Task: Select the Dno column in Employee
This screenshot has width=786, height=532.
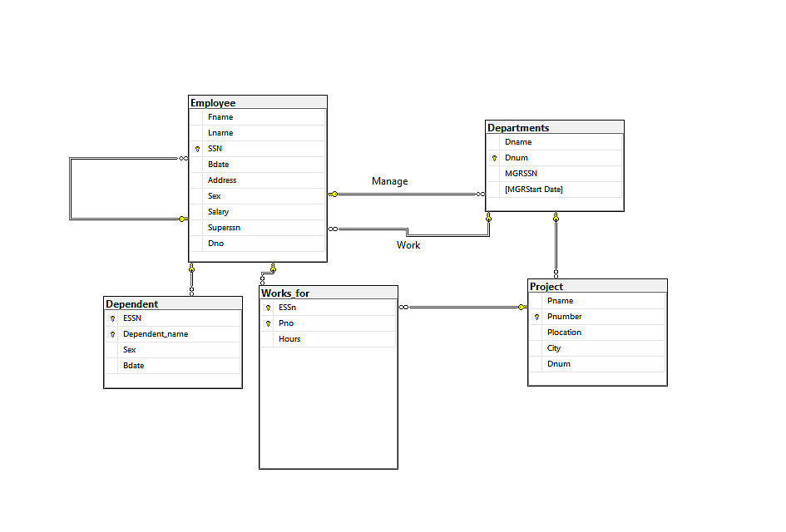Action: (x=258, y=244)
